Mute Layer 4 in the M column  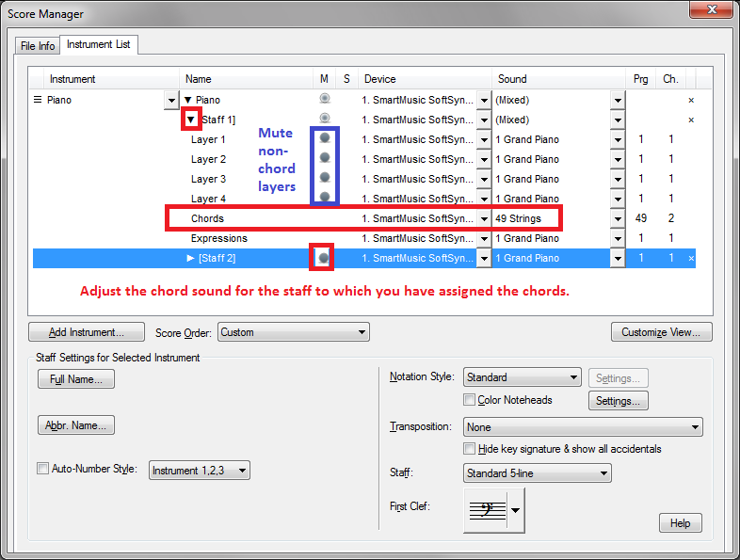tap(325, 198)
